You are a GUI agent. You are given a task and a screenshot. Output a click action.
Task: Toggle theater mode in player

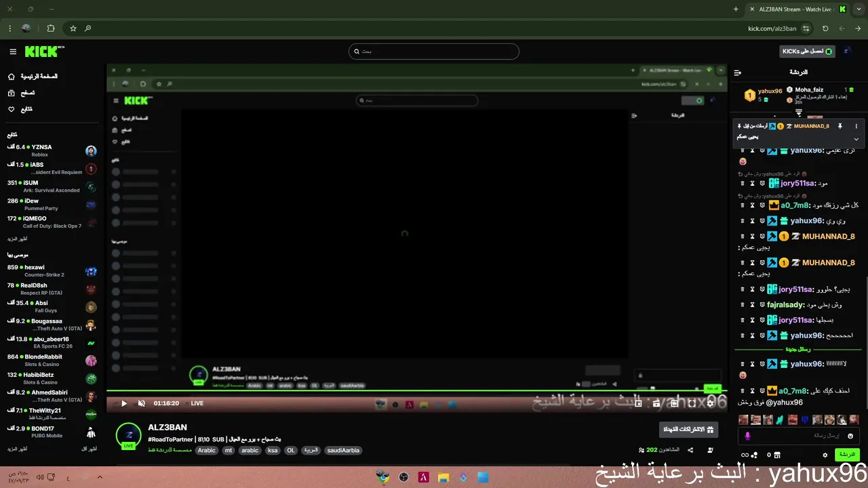[674, 403]
